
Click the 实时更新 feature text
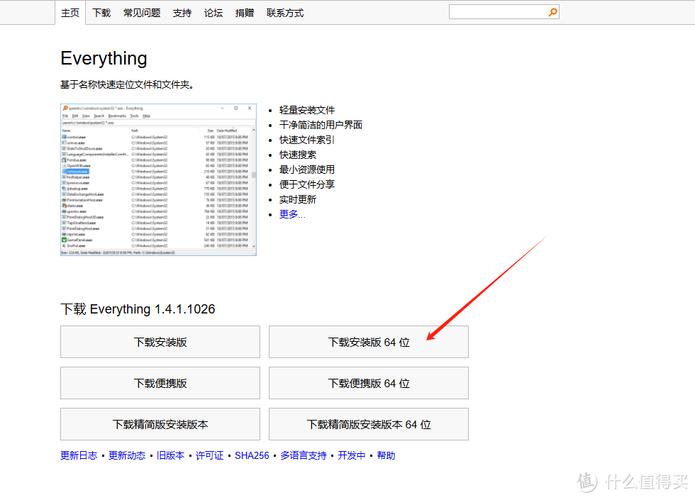[297, 199]
